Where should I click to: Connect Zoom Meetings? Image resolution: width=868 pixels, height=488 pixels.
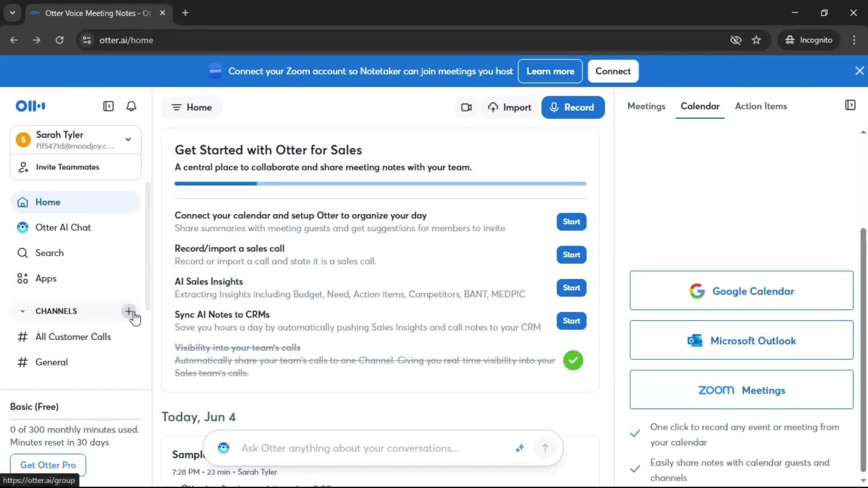tap(741, 390)
